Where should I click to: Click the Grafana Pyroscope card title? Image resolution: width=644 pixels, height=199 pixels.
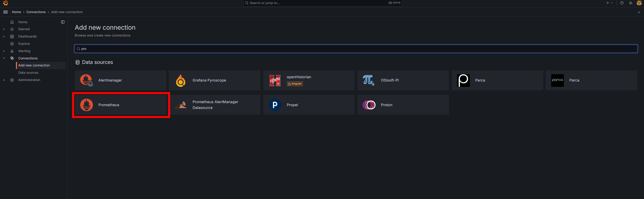tap(209, 80)
